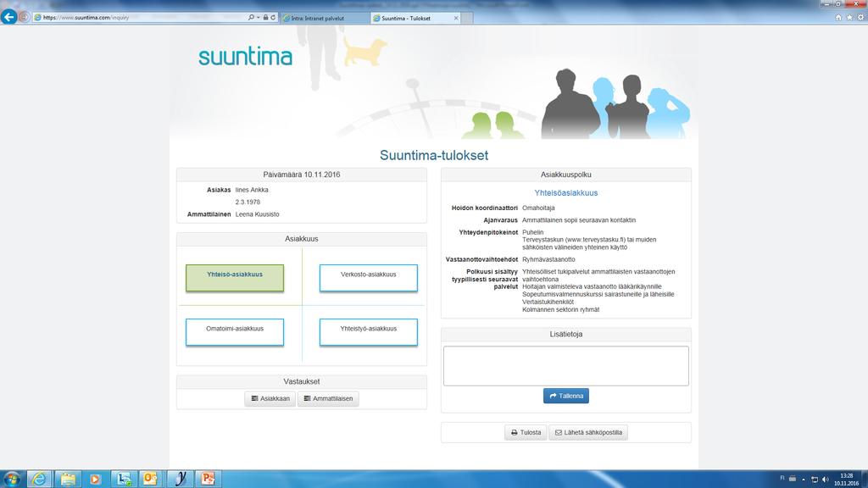
Task: Open PowerPoint from the taskbar
Action: [208, 479]
